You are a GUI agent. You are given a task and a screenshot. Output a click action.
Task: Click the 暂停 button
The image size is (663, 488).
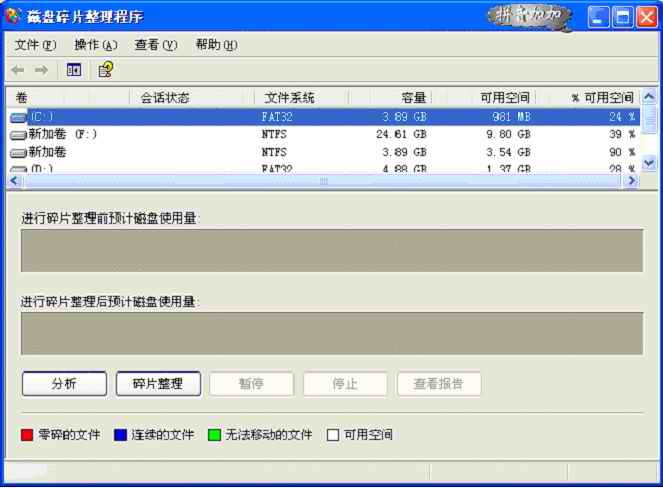[252, 384]
